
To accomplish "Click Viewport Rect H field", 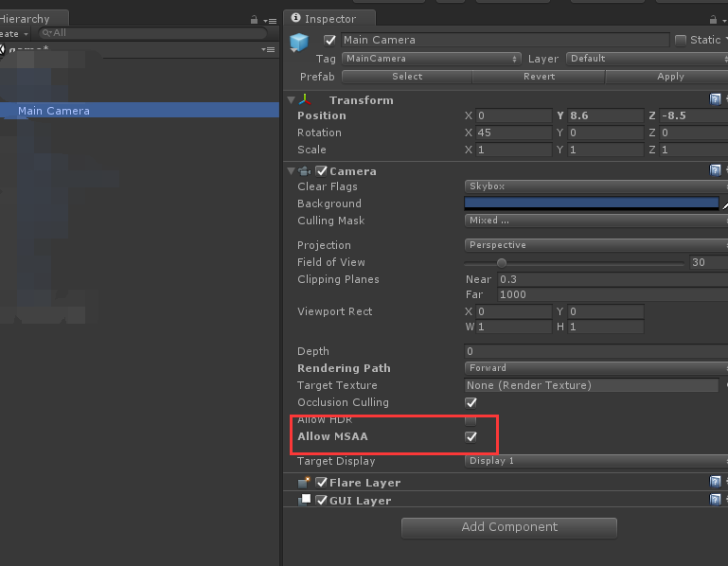I will click(x=606, y=327).
